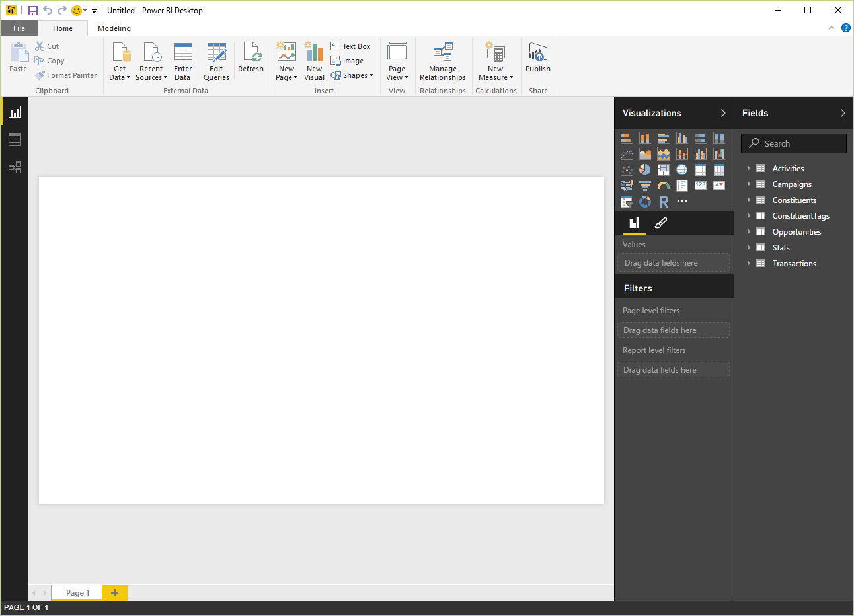Select the waterfall chart visualization

[x=719, y=154]
